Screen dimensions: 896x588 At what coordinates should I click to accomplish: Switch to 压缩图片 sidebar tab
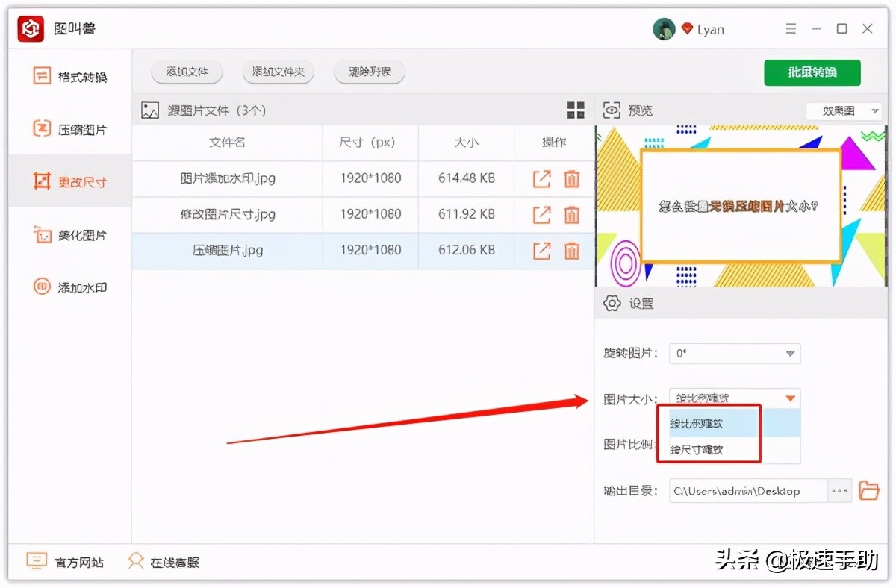[70, 129]
